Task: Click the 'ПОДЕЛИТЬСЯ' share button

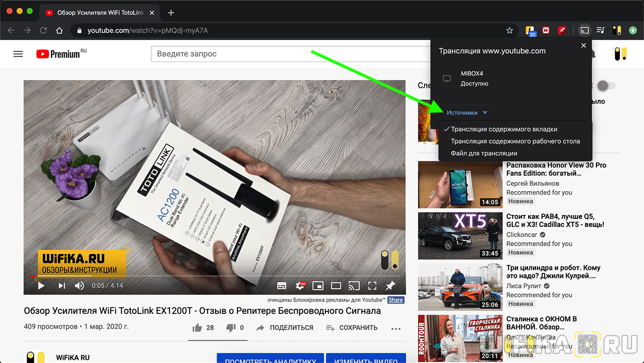Action: (285, 328)
